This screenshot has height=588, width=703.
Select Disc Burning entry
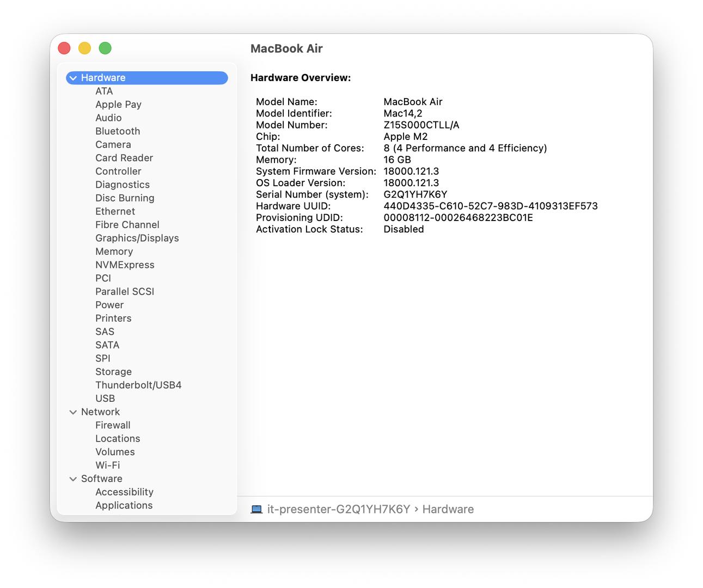tap(125, 198)
